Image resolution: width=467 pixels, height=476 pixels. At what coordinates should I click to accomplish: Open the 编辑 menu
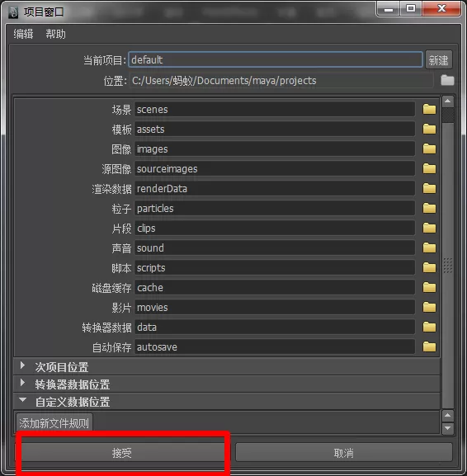[x=23, y=34]
